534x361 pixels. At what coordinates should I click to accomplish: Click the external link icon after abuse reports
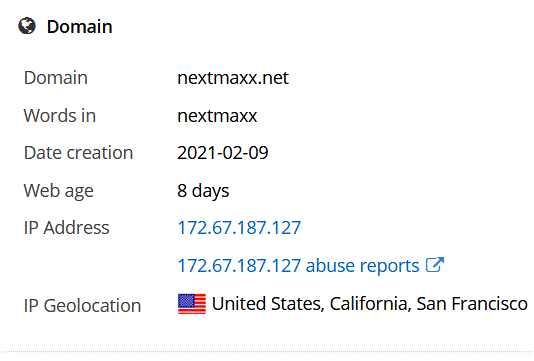435,265
